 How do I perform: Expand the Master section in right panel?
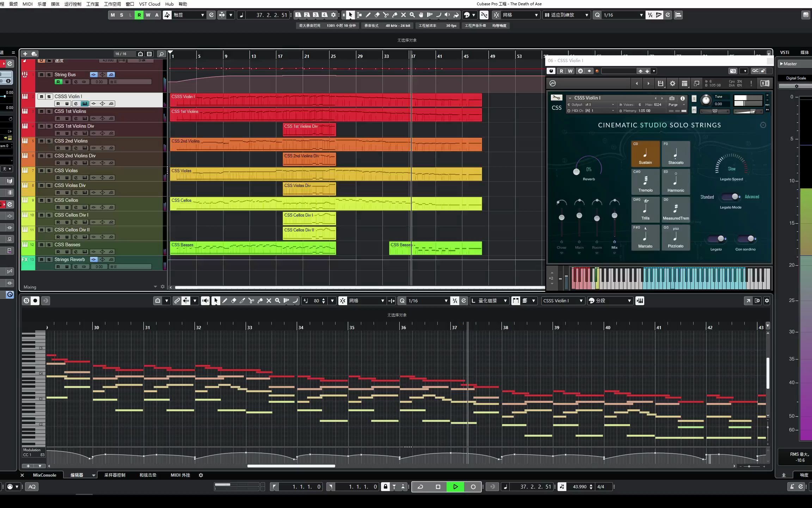click(x=782, y=64)
